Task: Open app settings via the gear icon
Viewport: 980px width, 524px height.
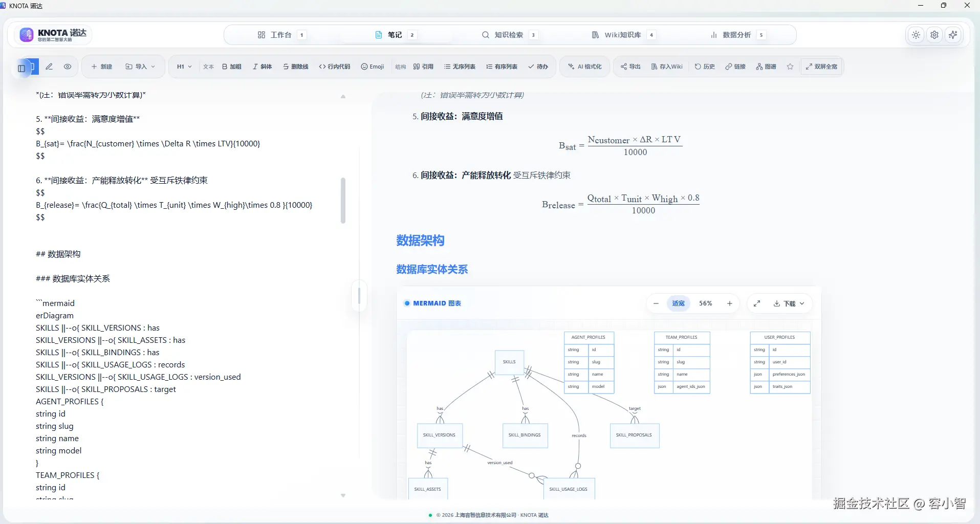Action: tap(934, 35)
